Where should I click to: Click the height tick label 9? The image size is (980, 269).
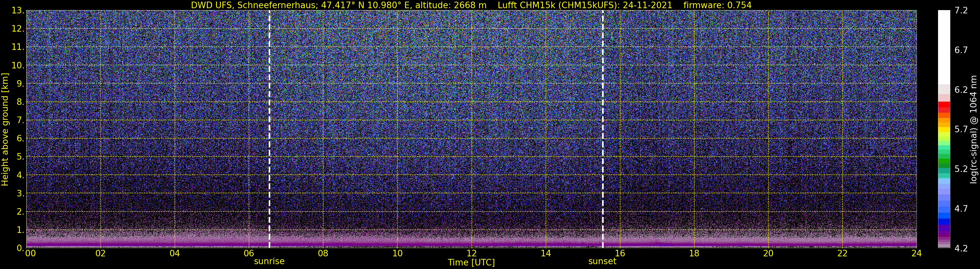pyautogui.click(x=20, y=84)
